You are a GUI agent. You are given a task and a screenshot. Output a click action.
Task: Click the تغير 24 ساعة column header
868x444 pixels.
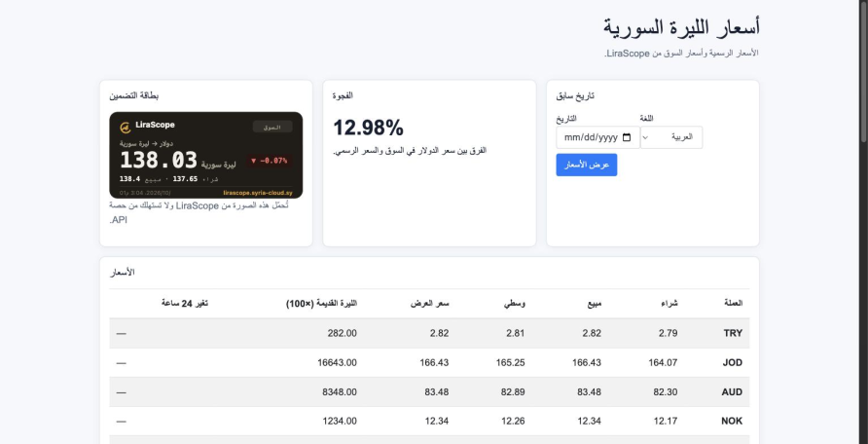point(184,304)
